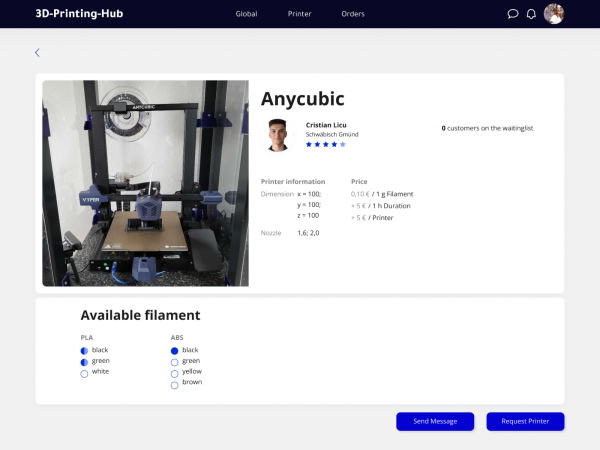The image size is (600, 450).
Task: Click the Request Printer button
Action: point(525,421)
